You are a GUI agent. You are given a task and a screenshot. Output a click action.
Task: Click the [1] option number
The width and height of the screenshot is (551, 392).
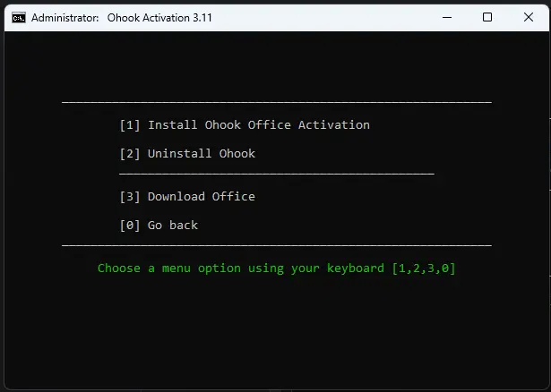coord(130,125)
